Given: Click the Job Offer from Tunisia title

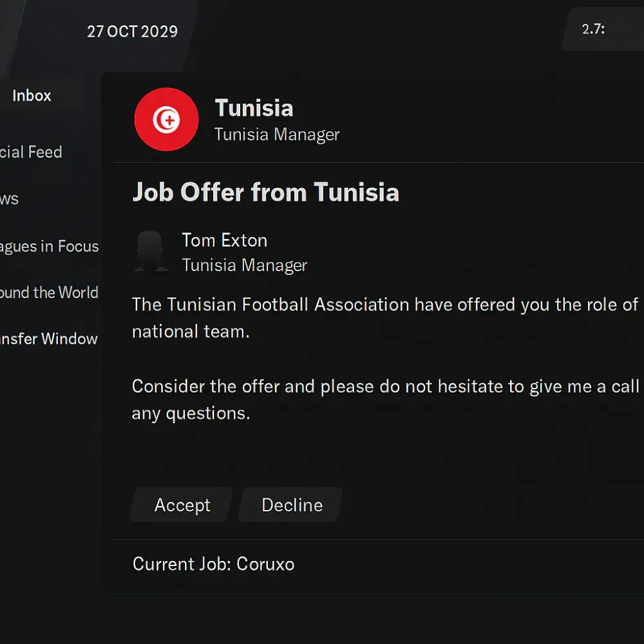Looking at the screenshot, I should [265, 193].
